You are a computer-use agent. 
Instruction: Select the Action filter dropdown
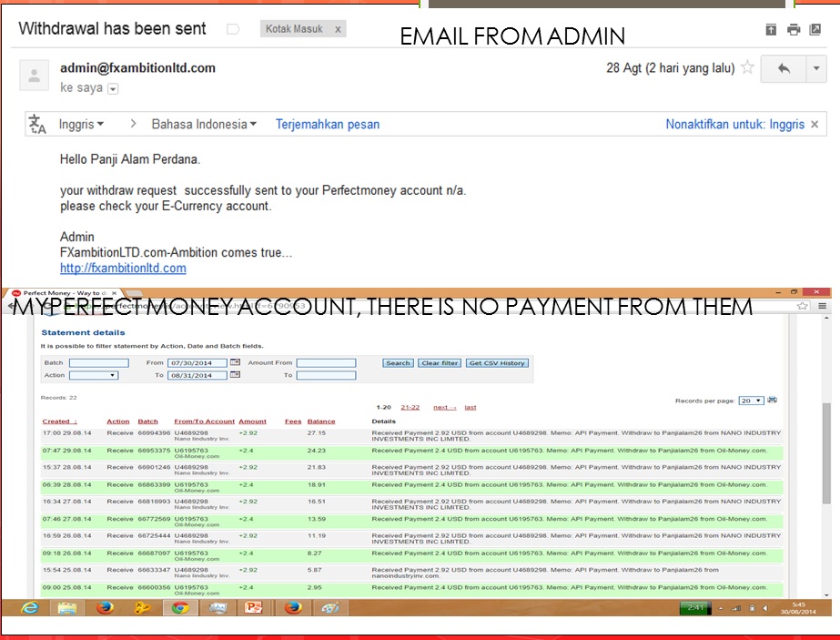click(94, 375)
